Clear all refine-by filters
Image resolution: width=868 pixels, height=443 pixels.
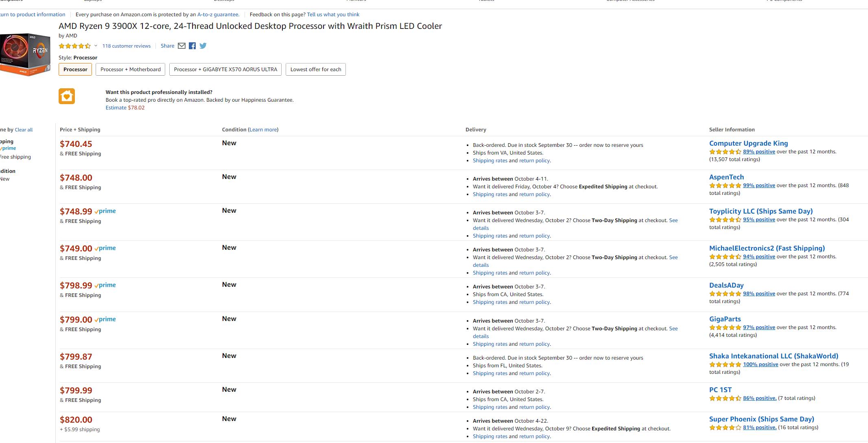(x=24, y=130)
